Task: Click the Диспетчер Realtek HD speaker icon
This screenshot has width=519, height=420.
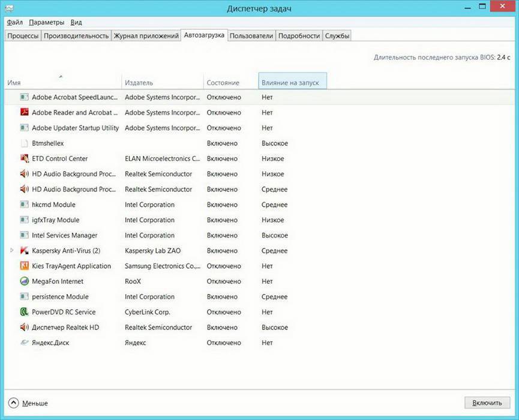Action: (25, 328)
